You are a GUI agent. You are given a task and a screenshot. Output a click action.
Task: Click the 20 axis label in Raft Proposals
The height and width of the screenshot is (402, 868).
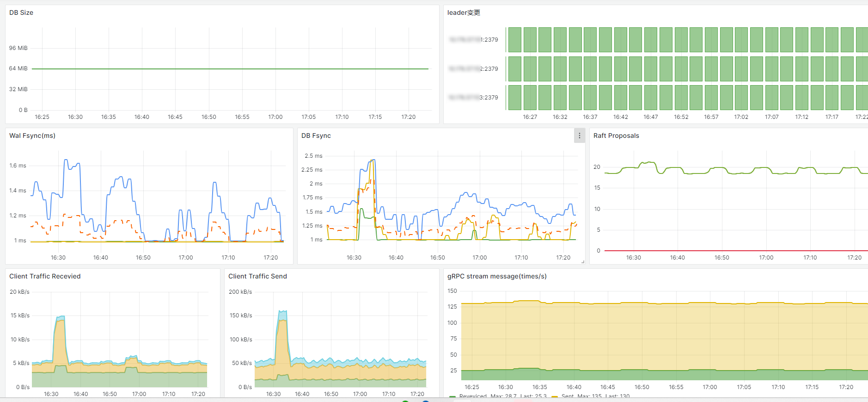(597, 167)
